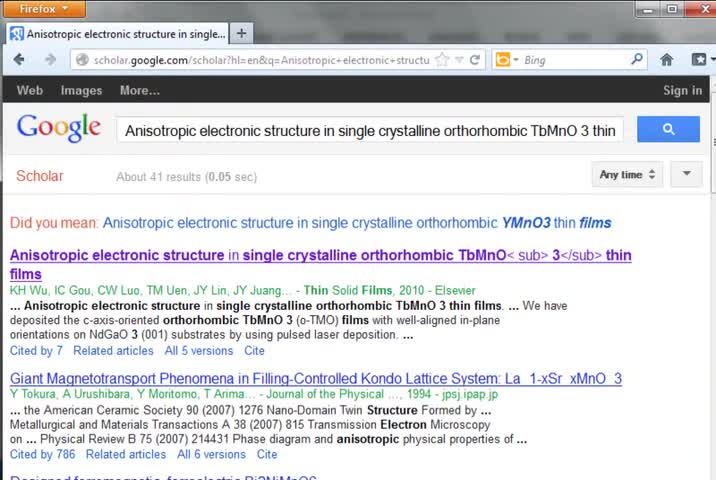Click Cite under the Giant Magnetotransport result
Image resolution: width=716 pixels, height=480 pixels.
(267, 454)
